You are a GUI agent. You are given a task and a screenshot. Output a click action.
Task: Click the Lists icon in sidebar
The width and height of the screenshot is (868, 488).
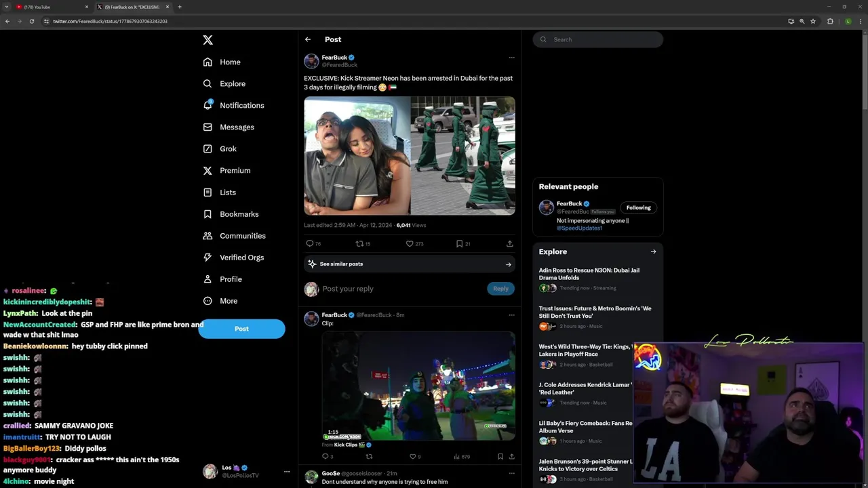pos(208,192)
